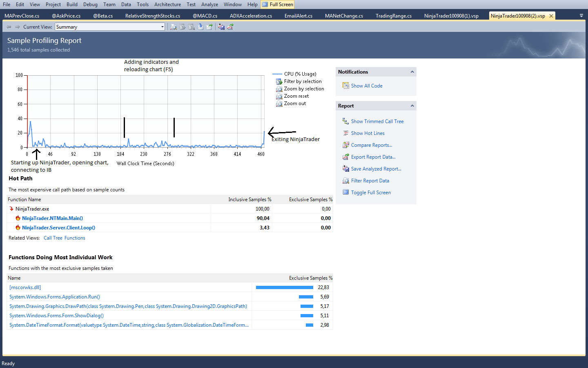Click the Full Screen item in menu bar

(x=278, y=4)
